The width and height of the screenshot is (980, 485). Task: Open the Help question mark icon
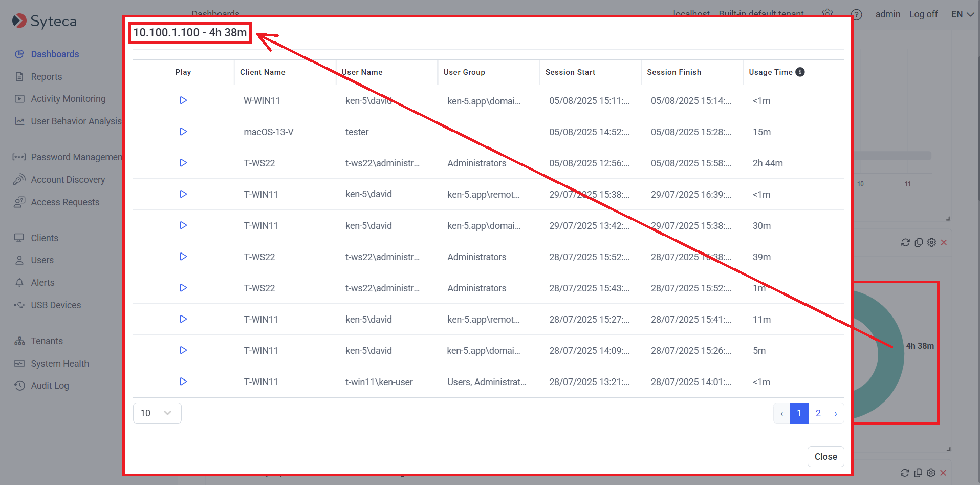[856, 15]
